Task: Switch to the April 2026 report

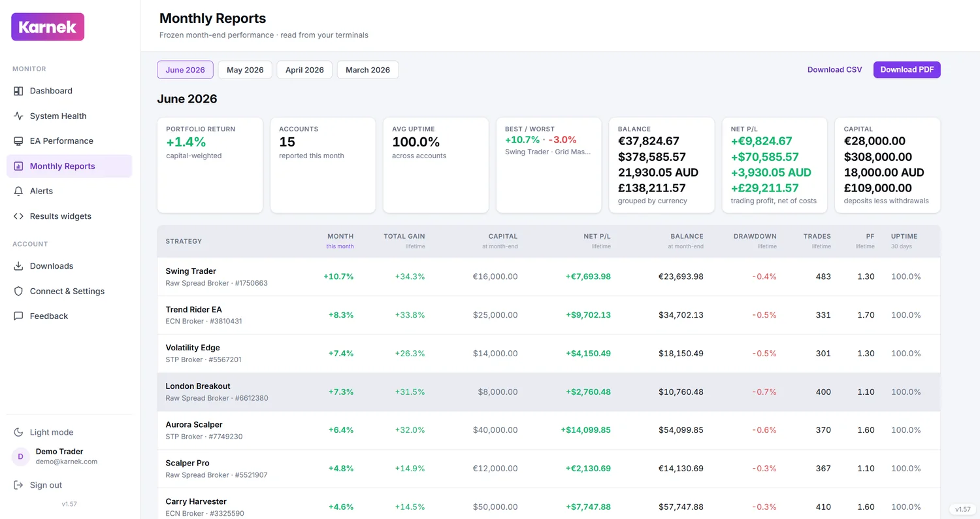Action: 304,70
